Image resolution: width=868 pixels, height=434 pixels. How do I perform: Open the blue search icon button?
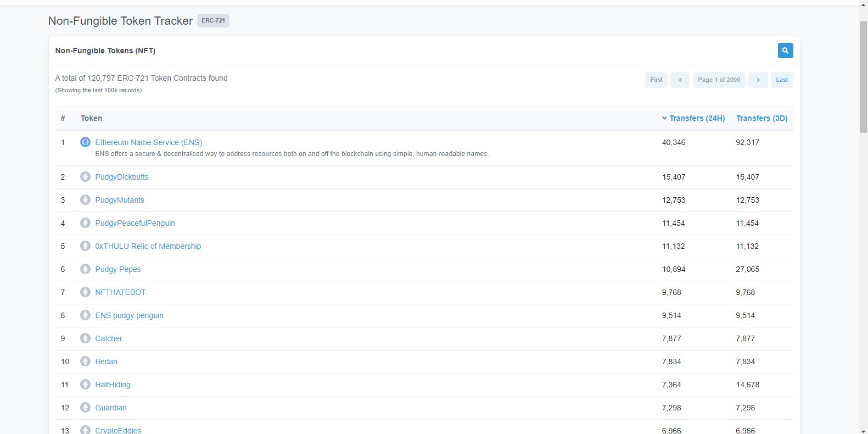(785, 51)
